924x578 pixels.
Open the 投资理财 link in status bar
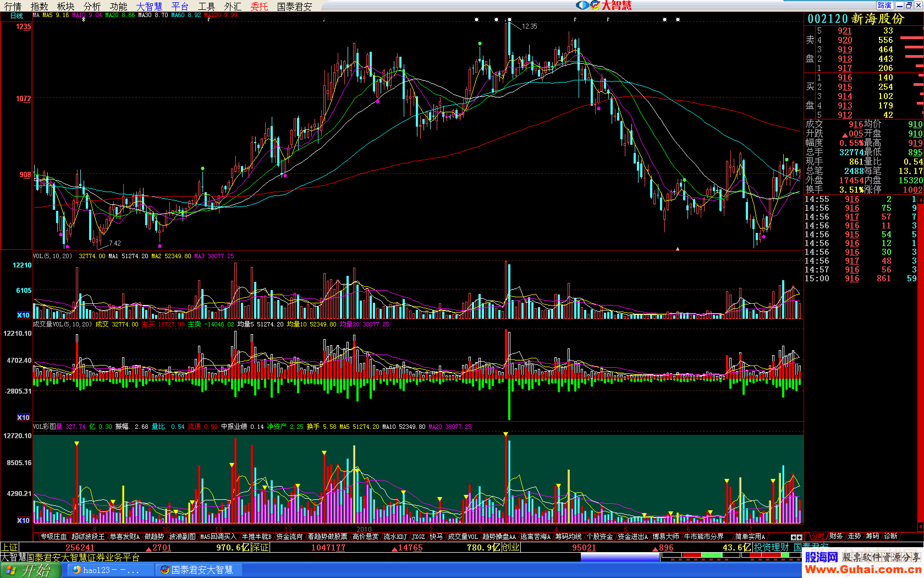(771, 548)
